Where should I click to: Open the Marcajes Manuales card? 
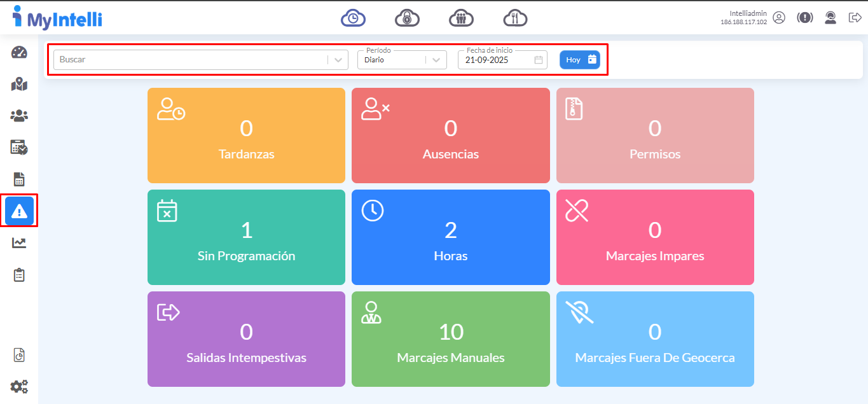pos(450,339)
